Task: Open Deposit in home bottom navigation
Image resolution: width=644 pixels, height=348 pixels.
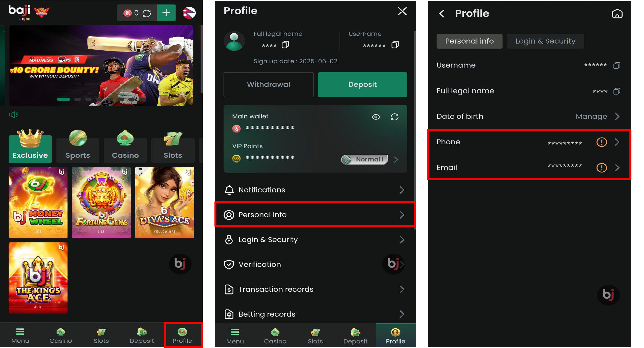Action: tap(142, 336)
